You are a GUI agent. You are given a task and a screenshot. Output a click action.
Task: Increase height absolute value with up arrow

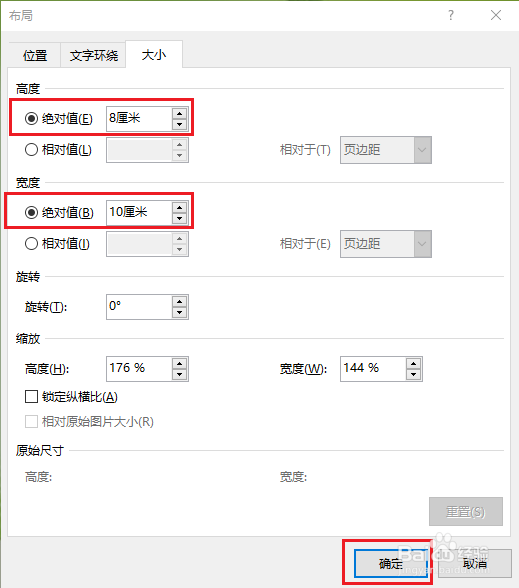pos(180,114)
